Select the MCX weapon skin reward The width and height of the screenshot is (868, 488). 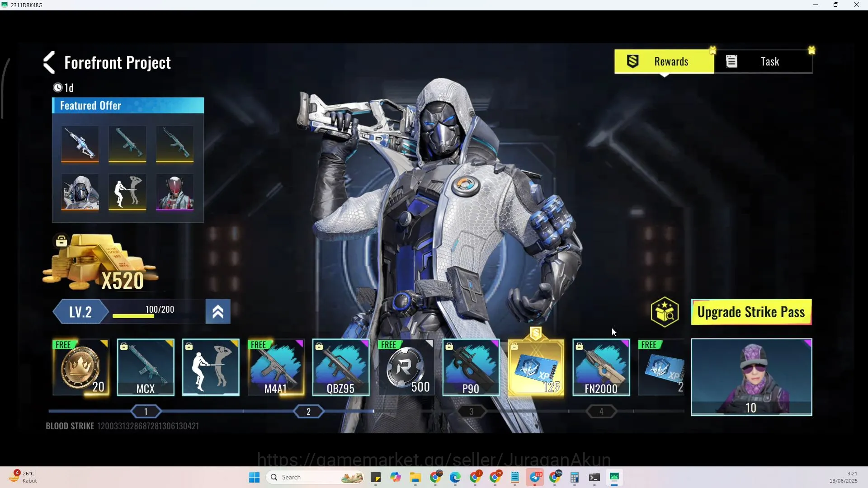pyautogui.click(x=146, y=368)
